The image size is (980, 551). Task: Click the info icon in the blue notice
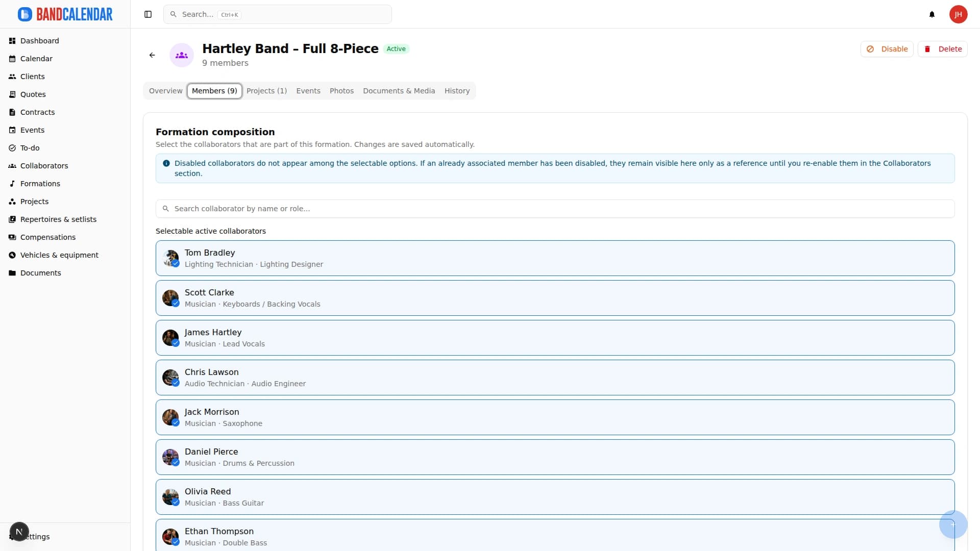(x=166, y=163)
